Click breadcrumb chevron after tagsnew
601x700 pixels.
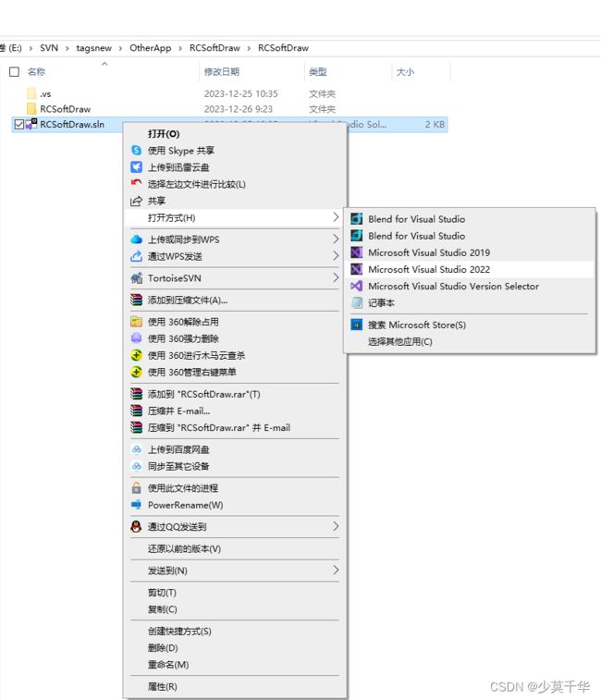coord(120,48)
